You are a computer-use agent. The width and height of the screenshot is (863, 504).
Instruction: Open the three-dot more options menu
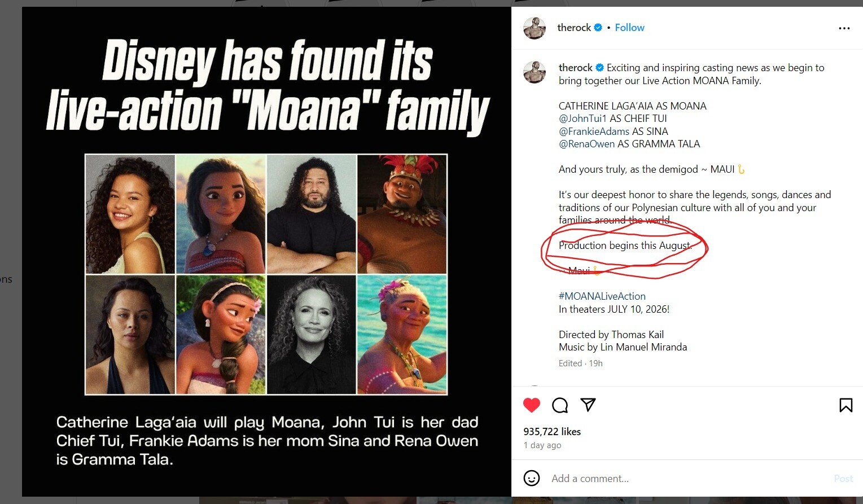click(x=844, y=28)
